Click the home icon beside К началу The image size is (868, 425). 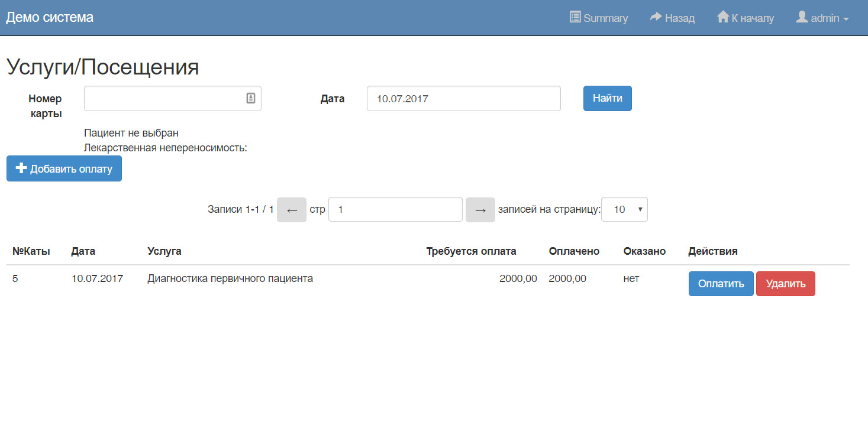pyautogui.click(x=722, y=17)
